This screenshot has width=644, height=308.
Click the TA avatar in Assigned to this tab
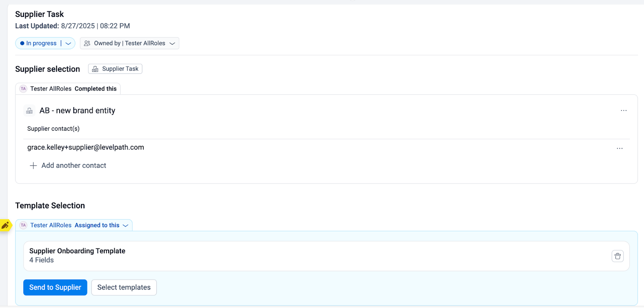pos(23,225)
